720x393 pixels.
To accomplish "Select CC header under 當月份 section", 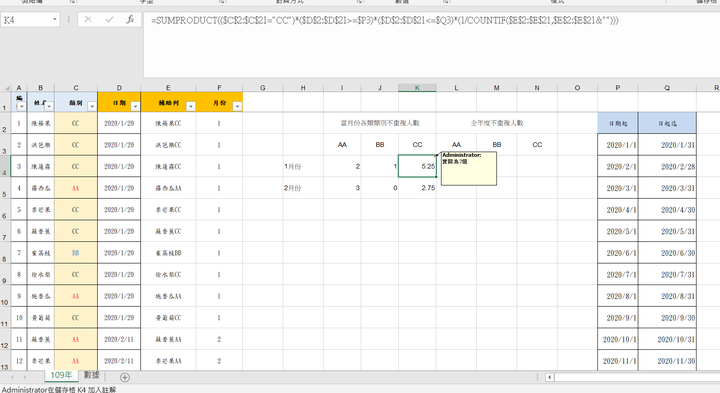I will [x=417, y=145].
